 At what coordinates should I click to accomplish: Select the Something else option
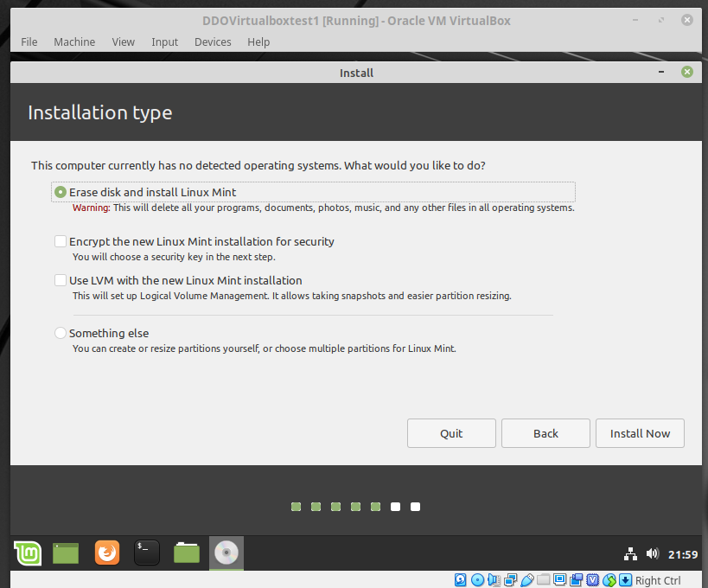61,333
